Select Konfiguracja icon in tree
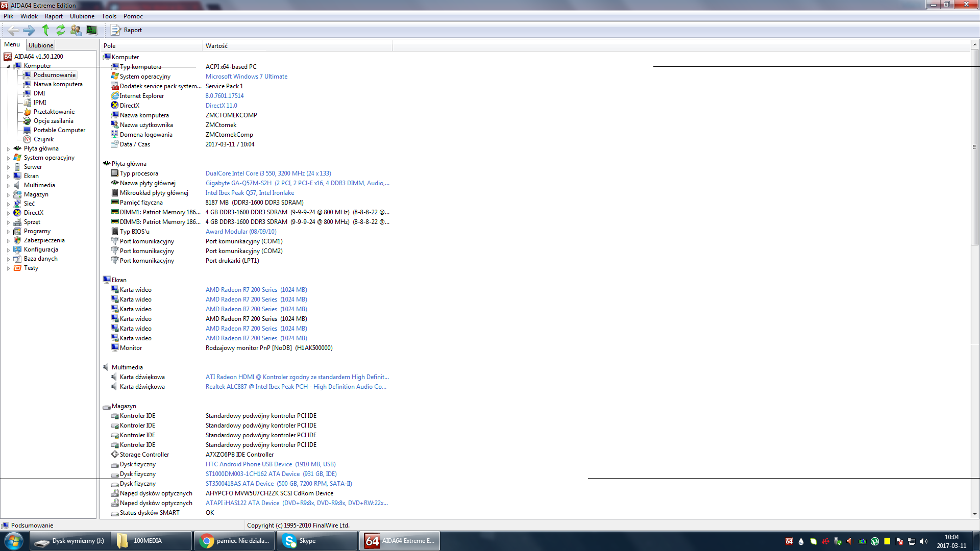This screenshot has width=980, height=551. (x=17, y=249)
